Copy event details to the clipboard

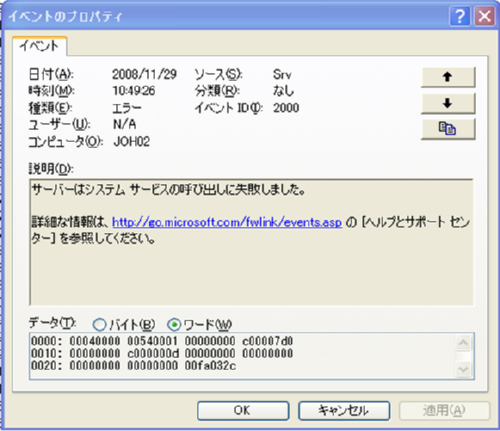[x=448, y=129]
